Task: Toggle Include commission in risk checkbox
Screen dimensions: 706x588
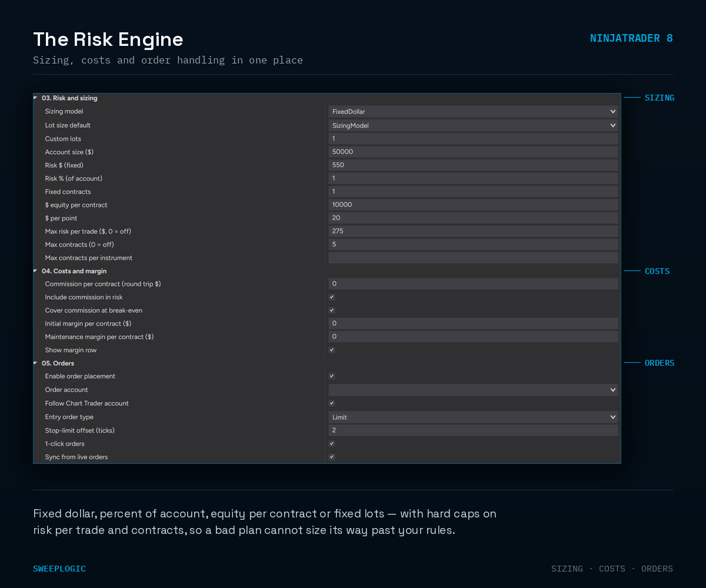Action: pyautogui.click(x=332, y=297)
